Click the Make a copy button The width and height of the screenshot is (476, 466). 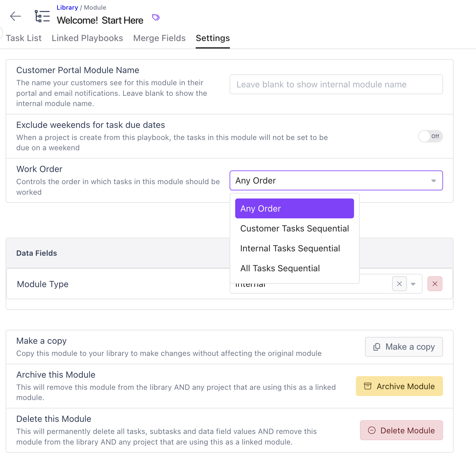[404, 347]
